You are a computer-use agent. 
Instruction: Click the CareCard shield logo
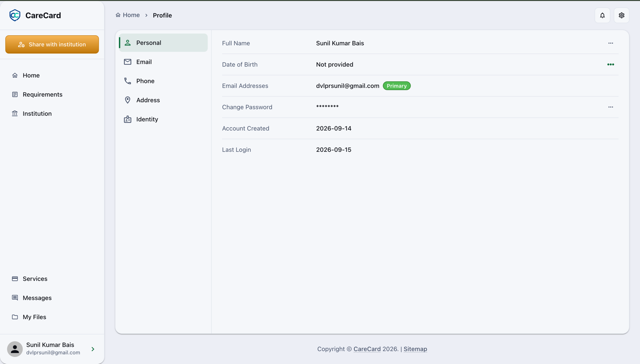pyautogui.click(x=15, y=15)
